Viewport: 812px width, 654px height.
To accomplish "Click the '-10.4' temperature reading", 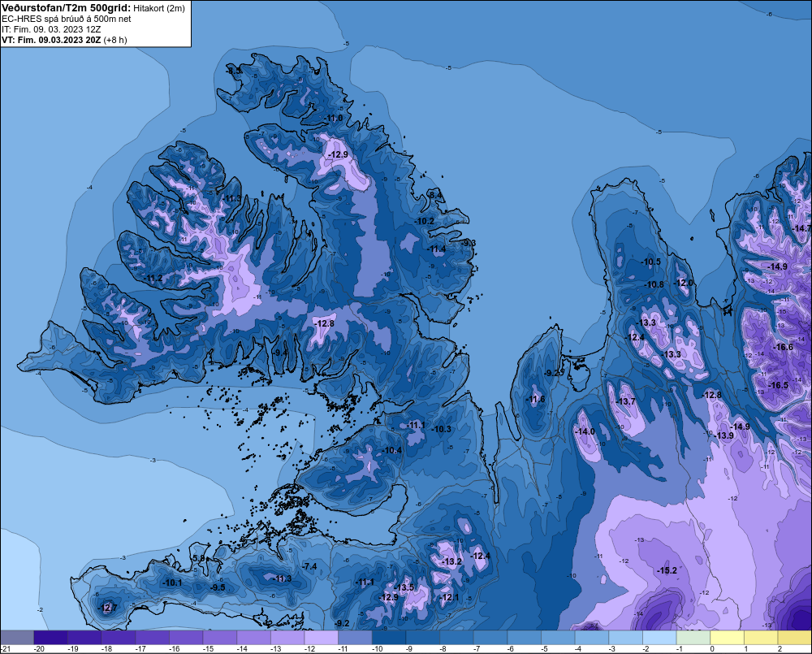I will point(392,450).
